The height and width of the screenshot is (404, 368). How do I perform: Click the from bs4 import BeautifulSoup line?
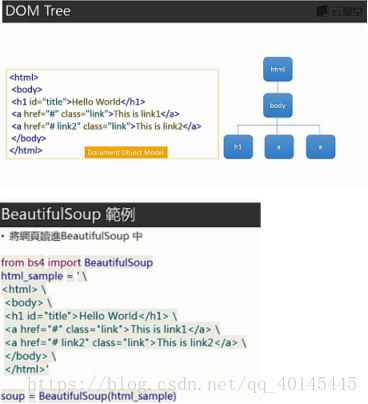click(x=77, y=262)
